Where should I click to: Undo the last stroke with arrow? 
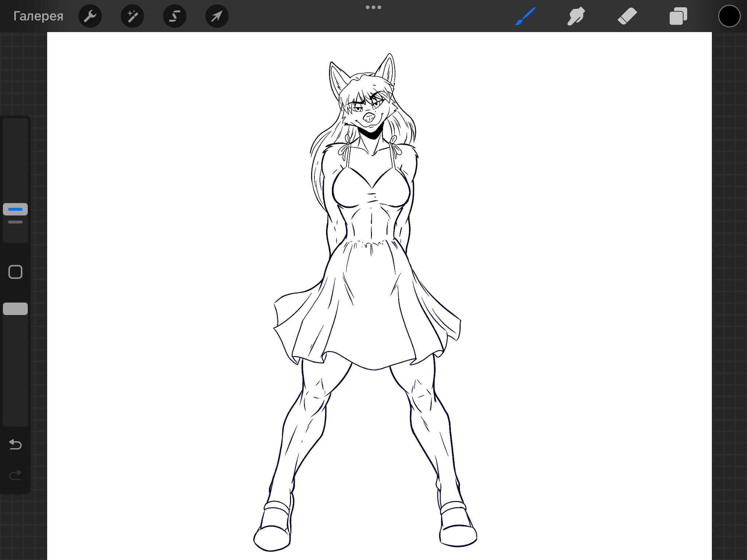tap(15, 444)
